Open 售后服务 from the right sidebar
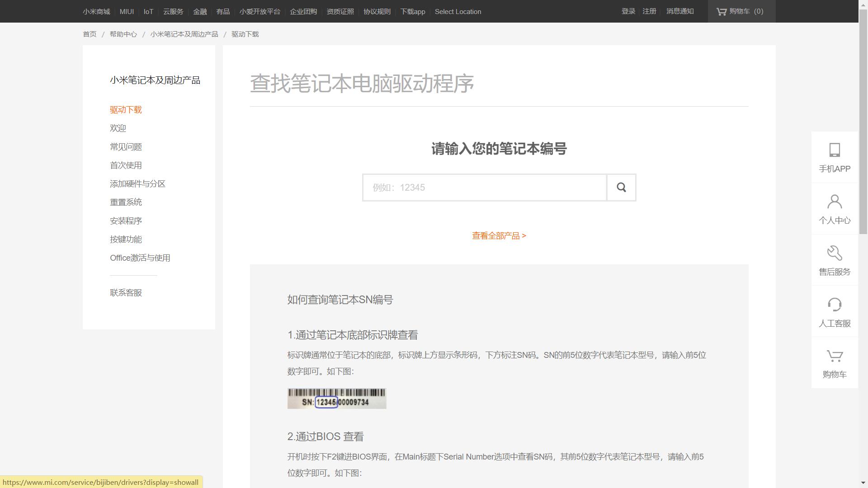 click(x=834, y=260)
